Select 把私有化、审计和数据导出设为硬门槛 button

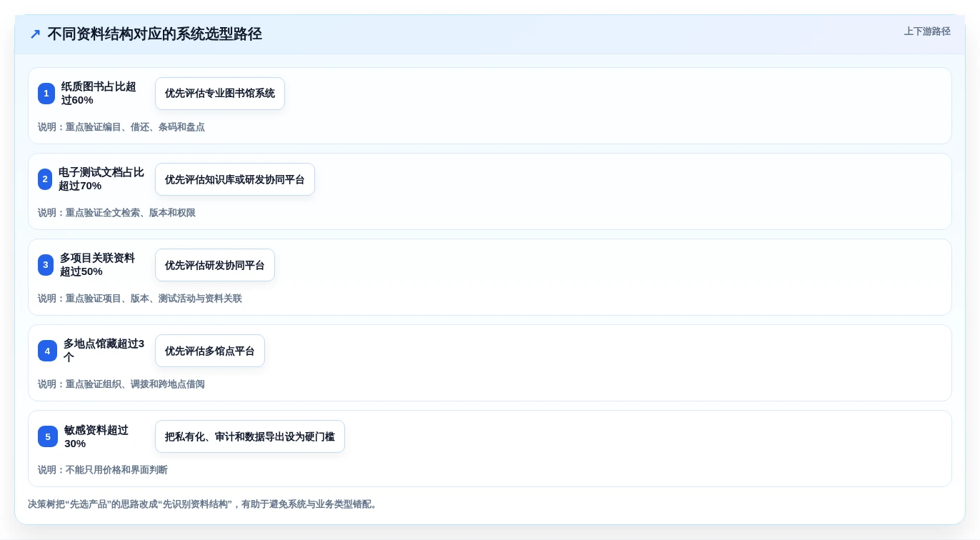click(x=250, y=436)
